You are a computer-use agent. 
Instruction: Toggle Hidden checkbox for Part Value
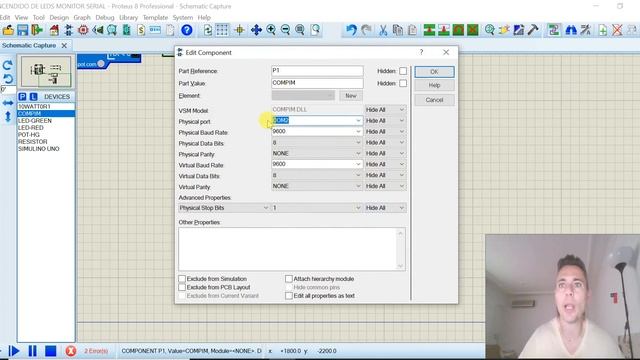[403, 83]
